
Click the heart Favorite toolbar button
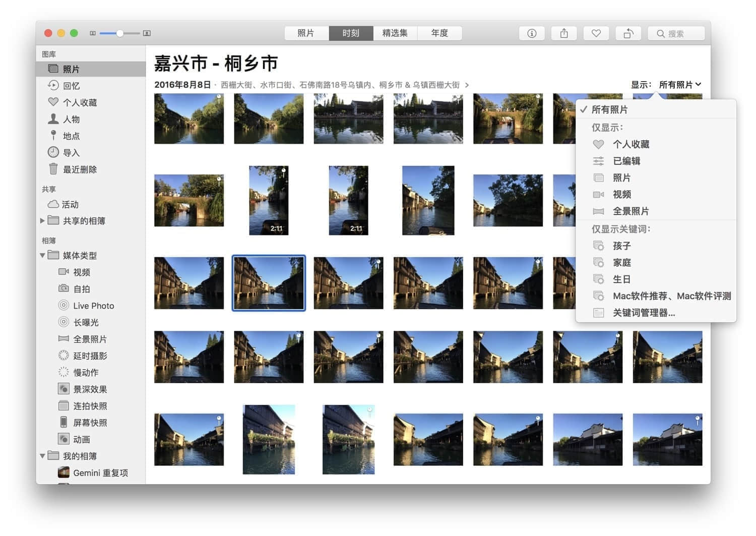point(596,33)
